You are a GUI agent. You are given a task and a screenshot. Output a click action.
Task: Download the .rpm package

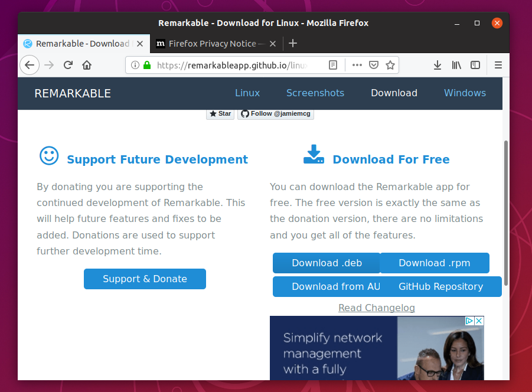435,263
